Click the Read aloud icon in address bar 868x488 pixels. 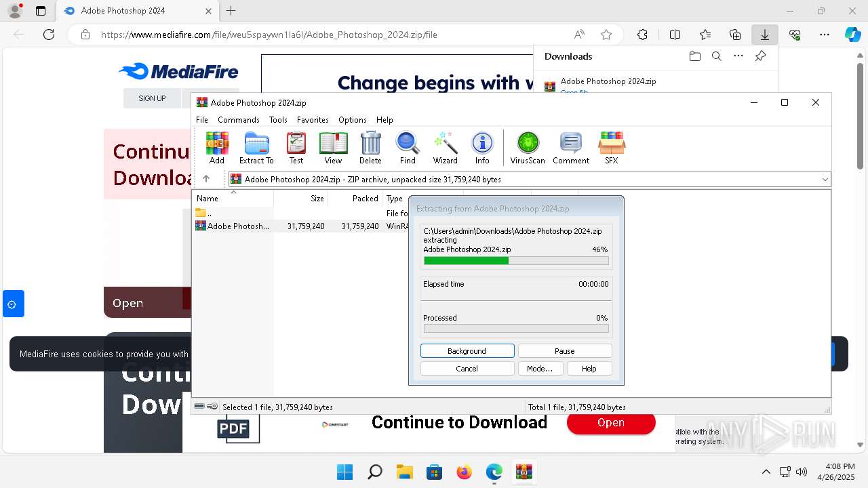coord(579,35)
